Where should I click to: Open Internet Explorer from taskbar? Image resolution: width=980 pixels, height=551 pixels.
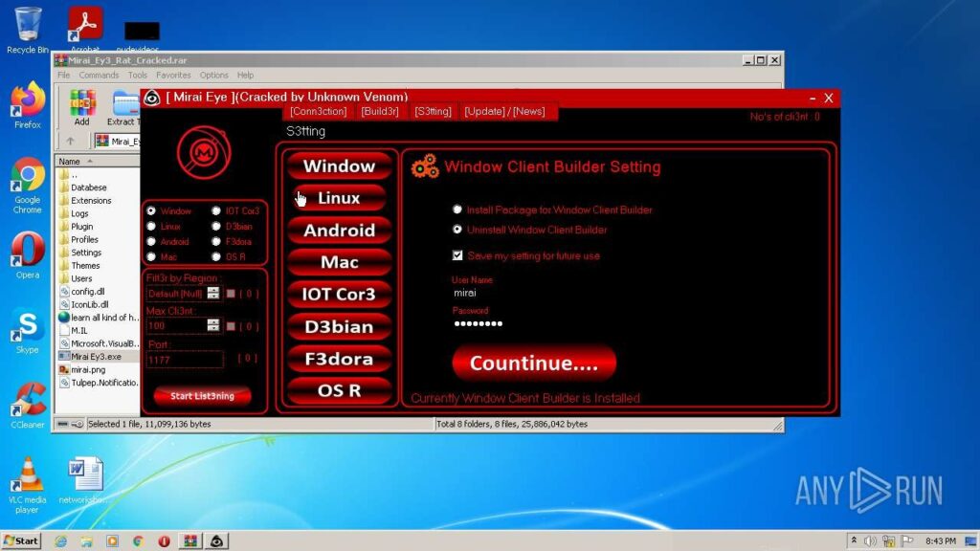[60, 541]
